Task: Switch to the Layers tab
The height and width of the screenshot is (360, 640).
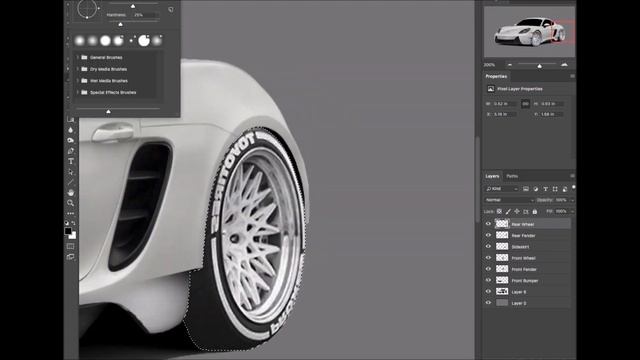Action: pyautogui.click(x=492, y=176)
